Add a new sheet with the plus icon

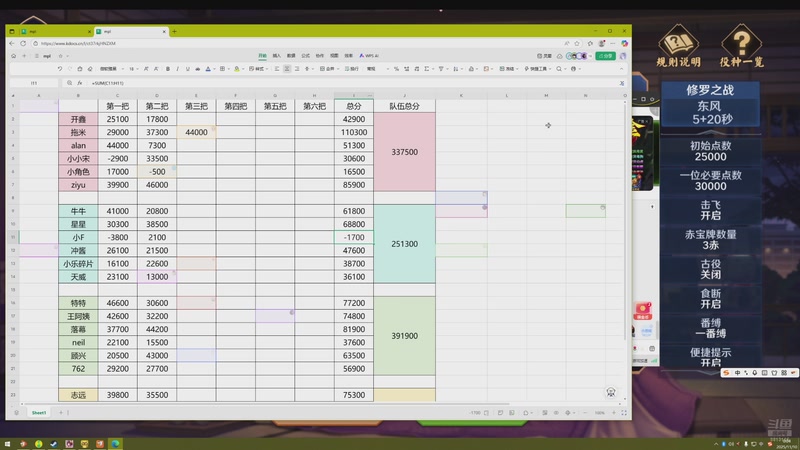(x=61, y=412)
